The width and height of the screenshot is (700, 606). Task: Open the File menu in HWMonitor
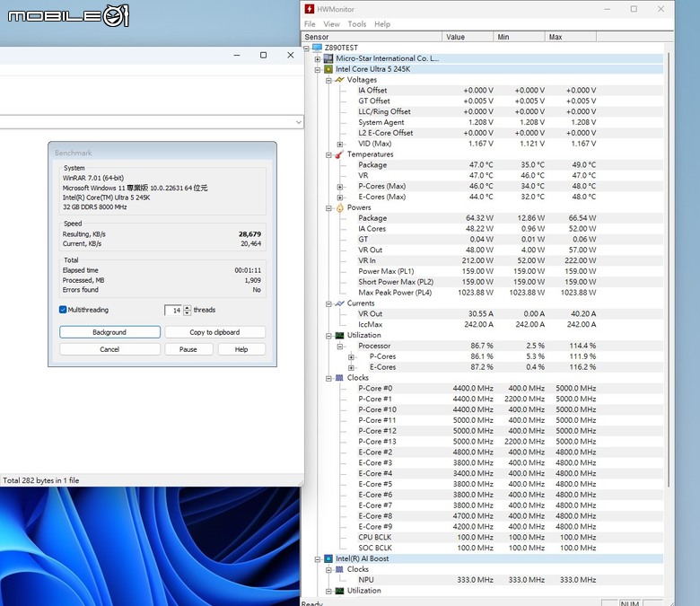tap(310, 24)
